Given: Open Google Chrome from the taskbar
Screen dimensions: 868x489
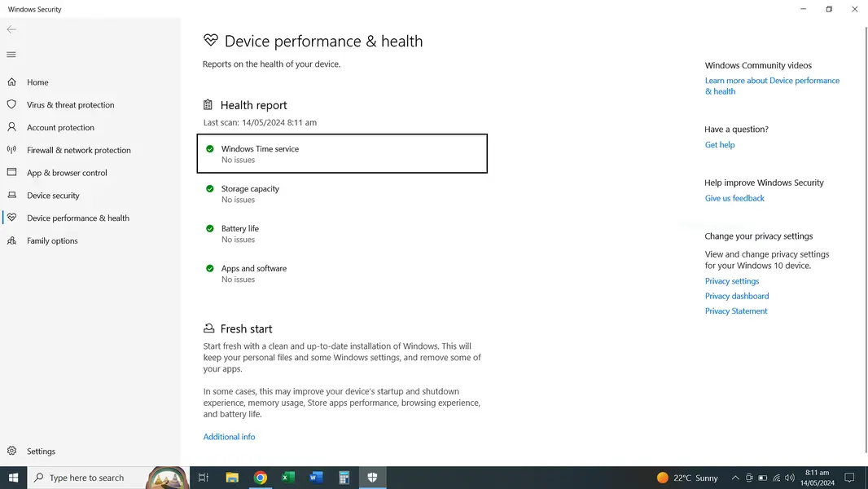Looking at the screenshot, I should (x=261, y=478).
